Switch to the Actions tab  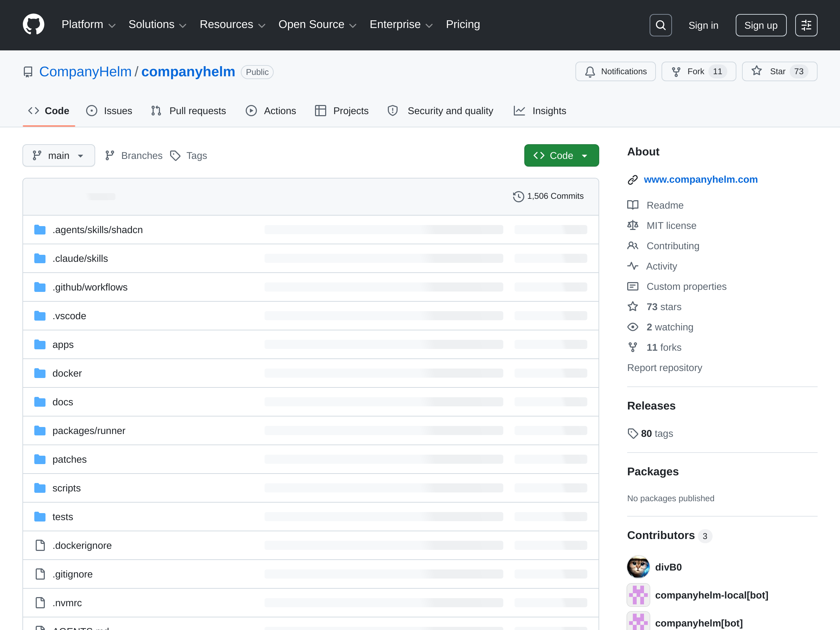point(271,111)
